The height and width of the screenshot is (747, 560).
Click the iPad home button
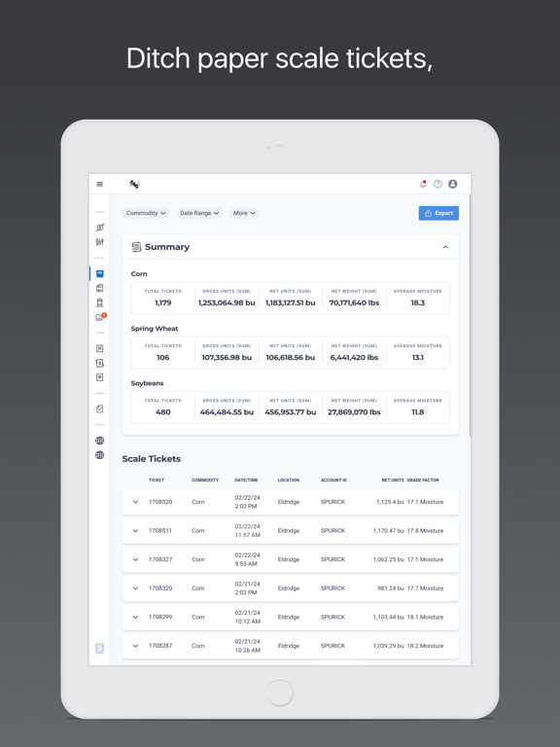coord(280,693)
